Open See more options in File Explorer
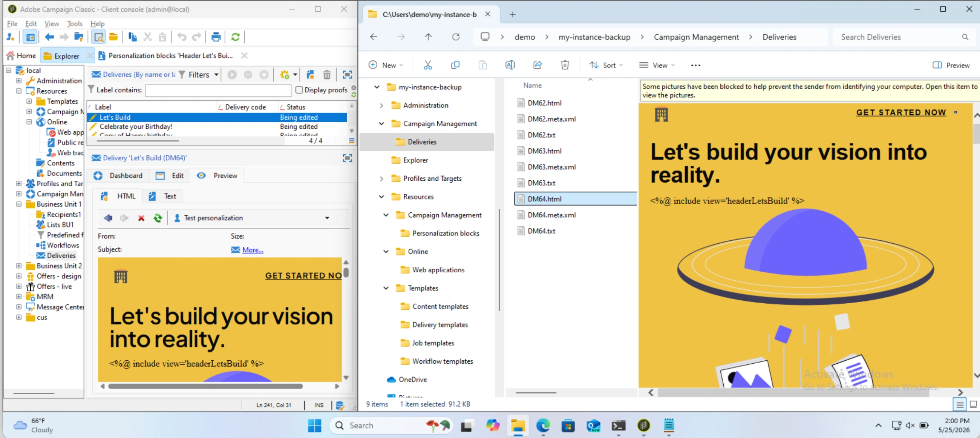Screen dimensions: 980x438 (695, 65)
